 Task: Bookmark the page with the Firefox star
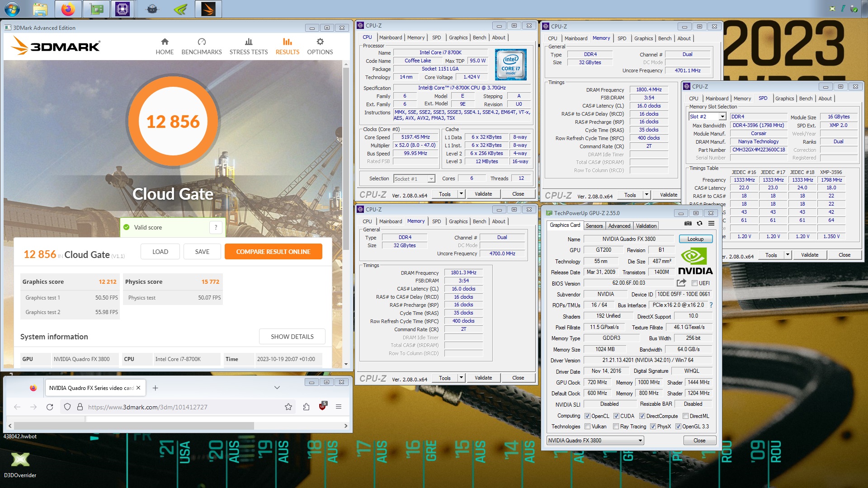(288, 407)
